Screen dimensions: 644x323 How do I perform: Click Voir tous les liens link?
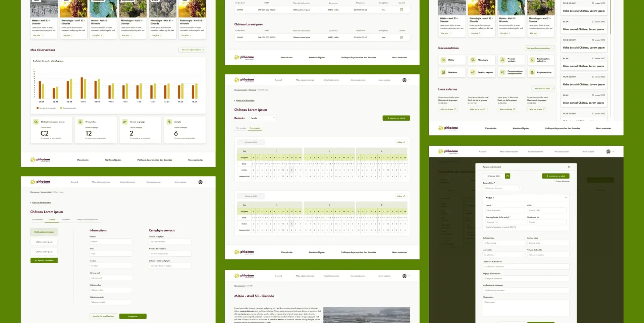543,88
